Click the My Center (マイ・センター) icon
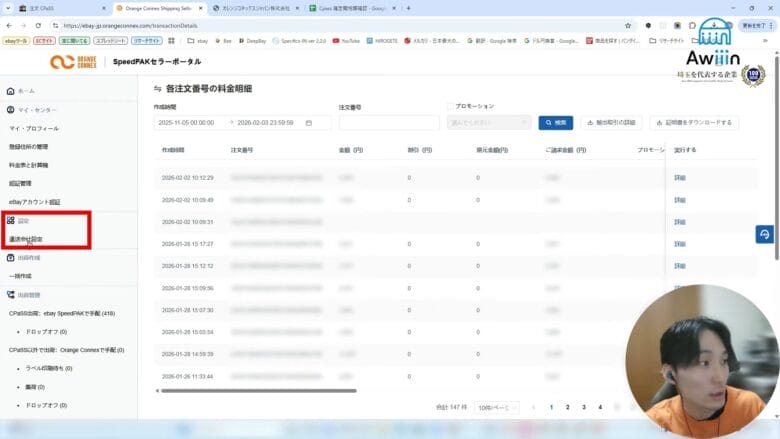 click(x=10, y=109)
